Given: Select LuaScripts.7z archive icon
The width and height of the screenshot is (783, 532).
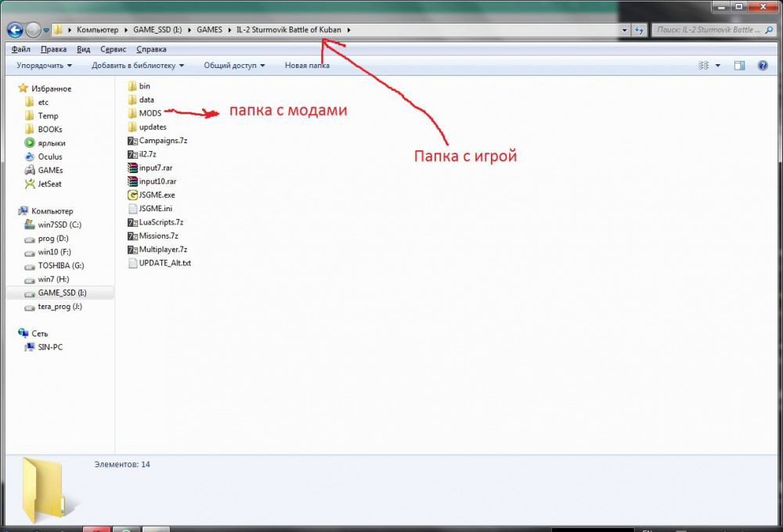Looking at the screenshot, I should tap(132, 222).
